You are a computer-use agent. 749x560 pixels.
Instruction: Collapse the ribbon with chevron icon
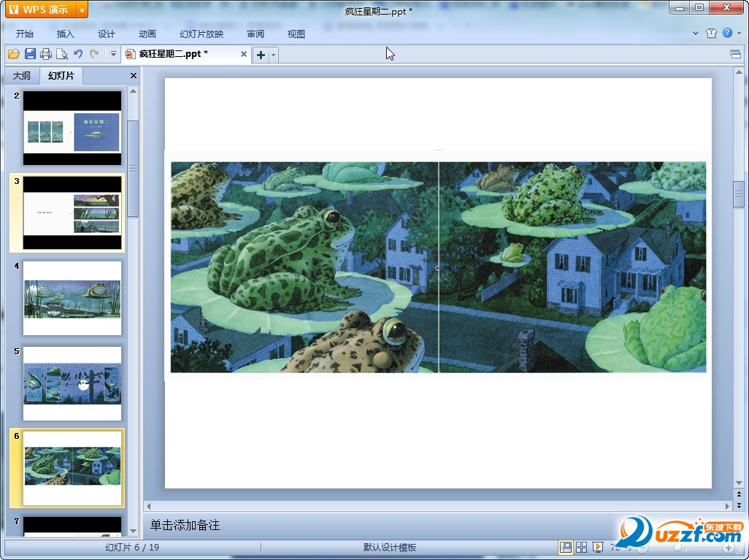click(696, 33)
